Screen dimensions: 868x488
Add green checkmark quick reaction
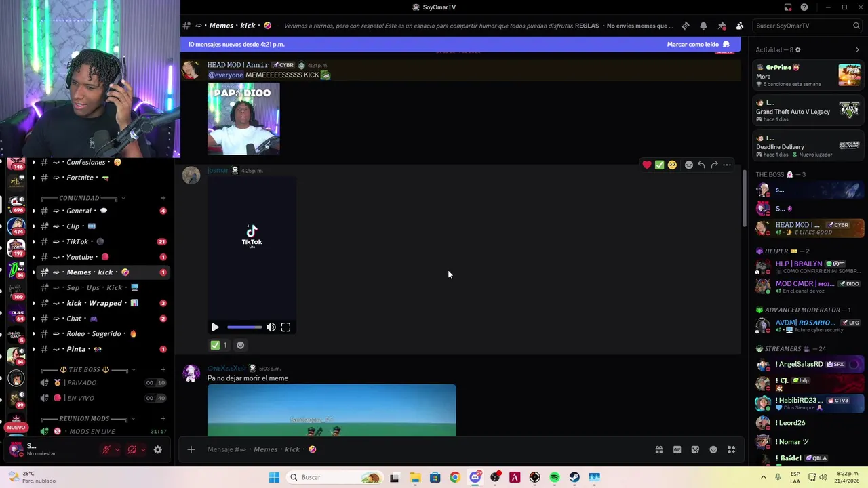659,165
